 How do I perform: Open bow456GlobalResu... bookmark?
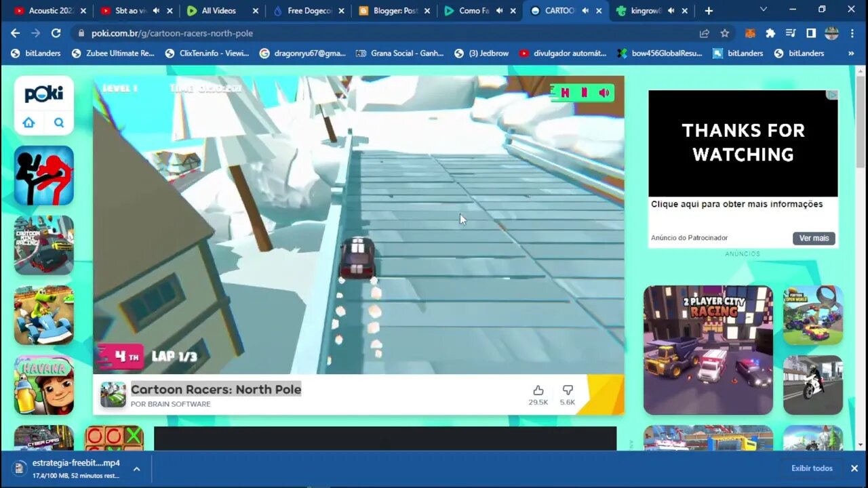pos(660,53)
